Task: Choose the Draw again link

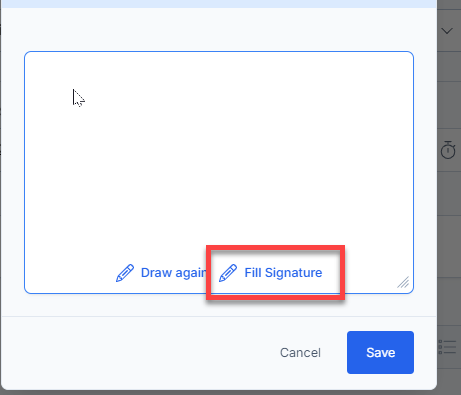Action: pyautogui.click(x=161, y=273)
